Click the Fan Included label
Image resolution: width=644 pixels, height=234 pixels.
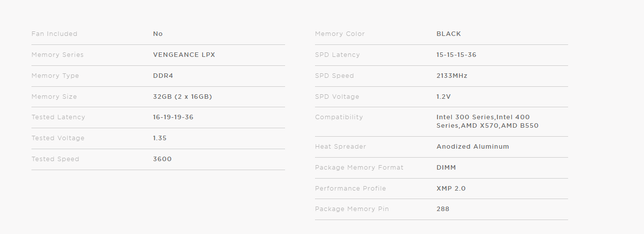click(x=54, y=34)
